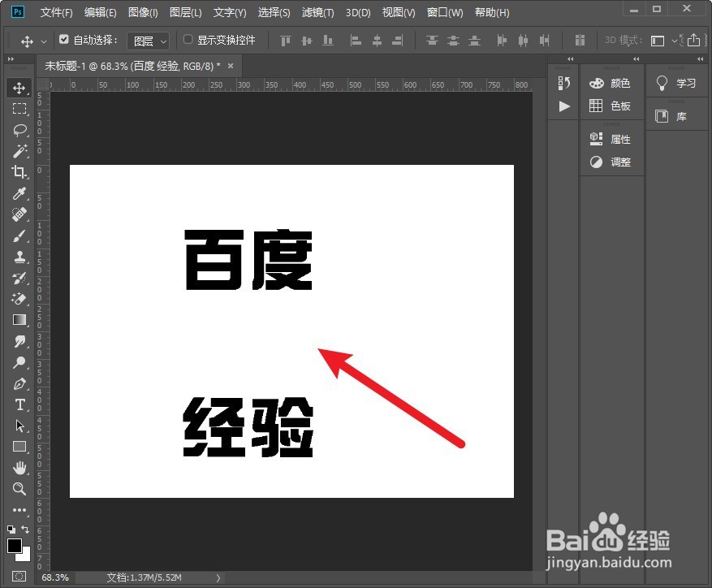Viewport: 712px width, 588px height.
Task: Select the Hand tool
Action: 19,468
